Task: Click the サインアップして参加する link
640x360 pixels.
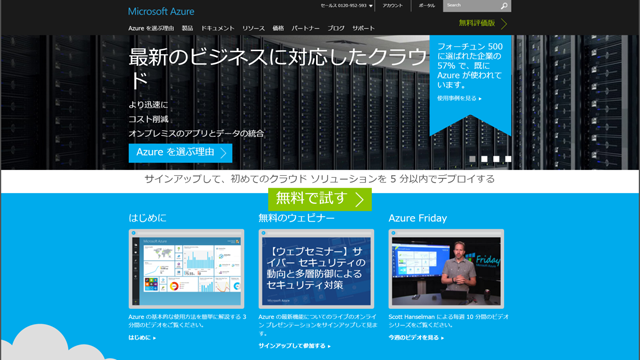Action: [294, 346]
